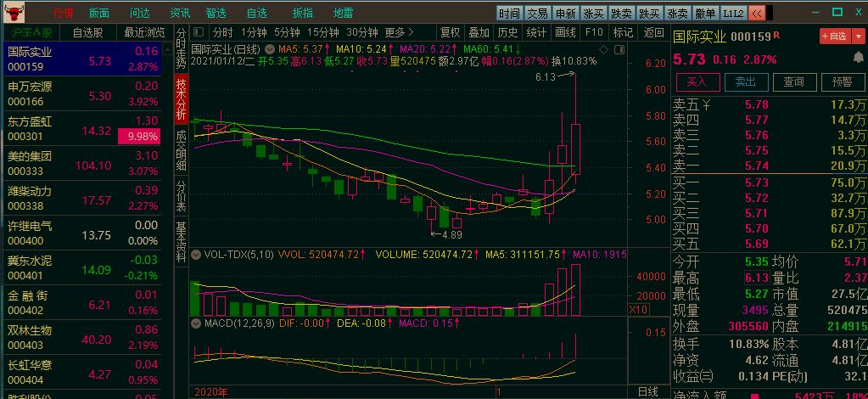Click the red +自选 button
Viewport: 868px width, 399px height.
(x=836, y=36)
